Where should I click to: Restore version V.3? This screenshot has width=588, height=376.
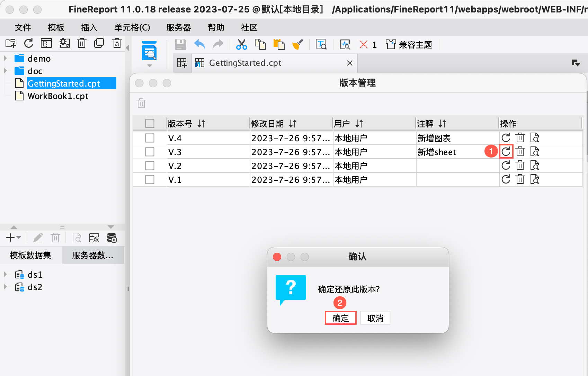tap(506, 152)
